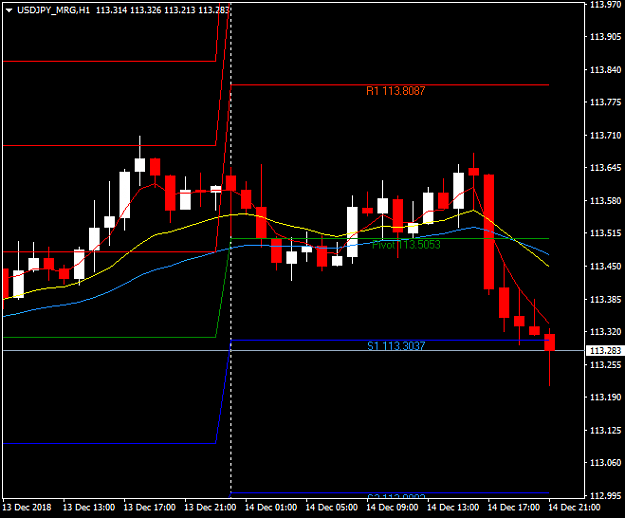
Task: Click the 13 Dec 21:00 time label
Action: [210, 508]
